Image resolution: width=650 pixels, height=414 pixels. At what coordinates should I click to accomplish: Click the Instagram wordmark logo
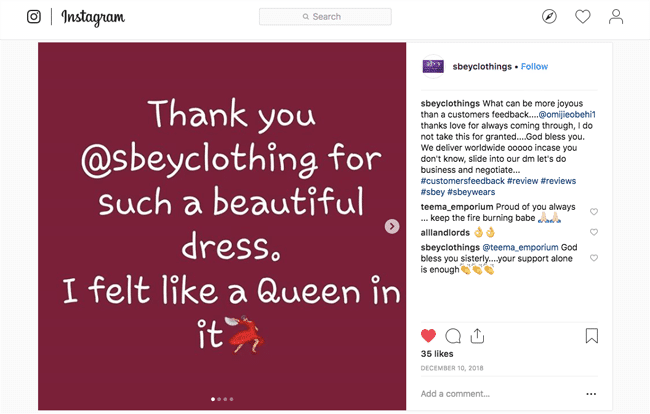point(93,17)
